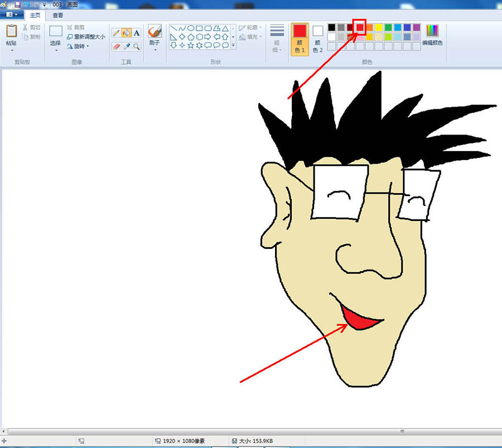Choose the Cloud callout shape
The image size is (502, 448).
coord(225,45)
